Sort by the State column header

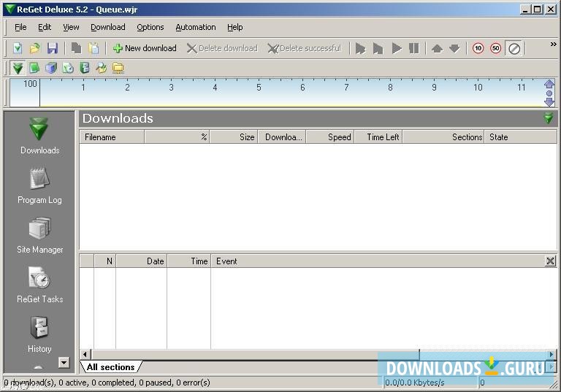pos(521,137)
